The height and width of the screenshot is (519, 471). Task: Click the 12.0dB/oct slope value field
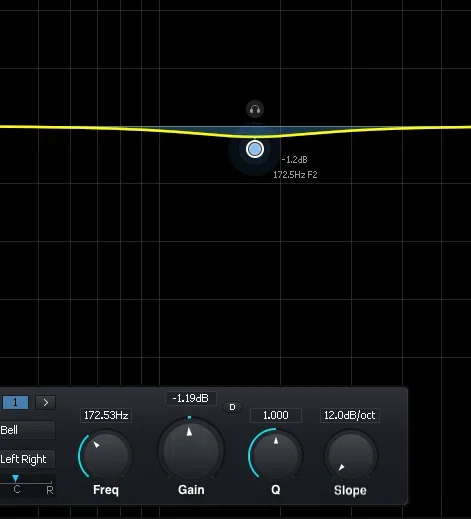[x=350, y=415]
